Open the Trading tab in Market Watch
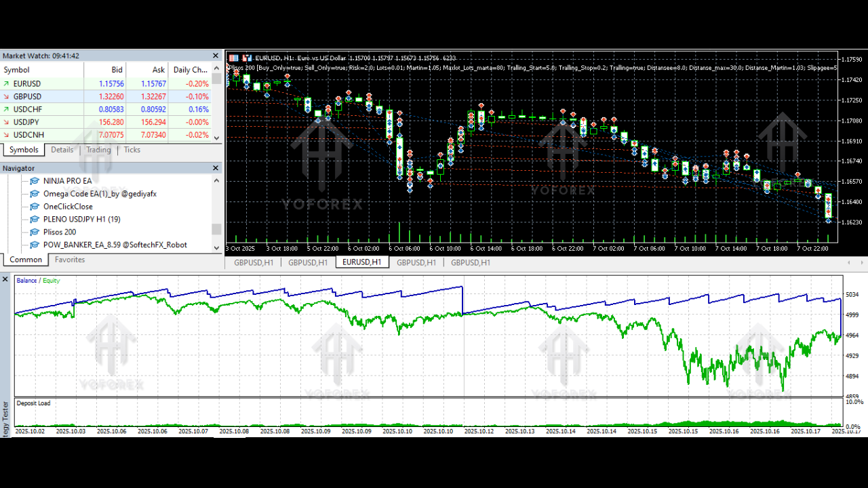The height and width of the screenshot is (488, 868). point(98,150)
